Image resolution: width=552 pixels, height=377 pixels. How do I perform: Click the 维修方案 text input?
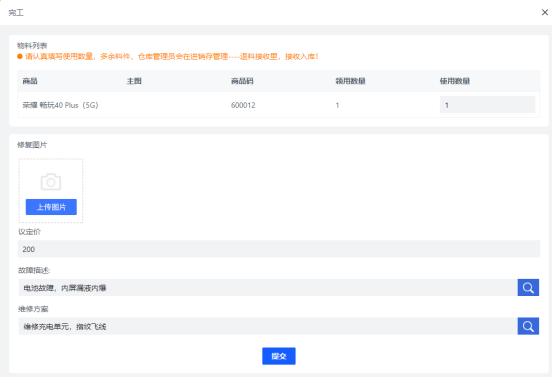(268, 326)
